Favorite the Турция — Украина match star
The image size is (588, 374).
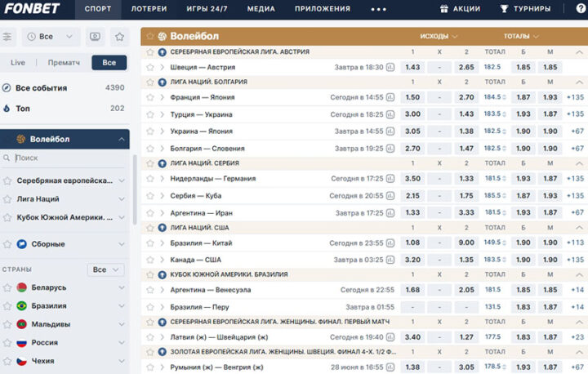click(150, 114)
